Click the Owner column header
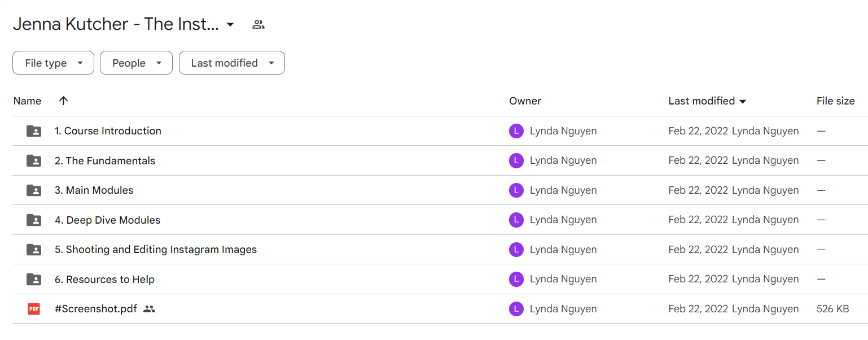868x340 pixels. [x=525, y=101]
